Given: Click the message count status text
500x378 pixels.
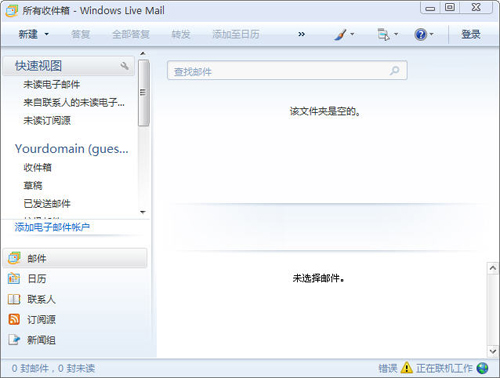Looking at the screenshot, I should click(x=53, y=368).
